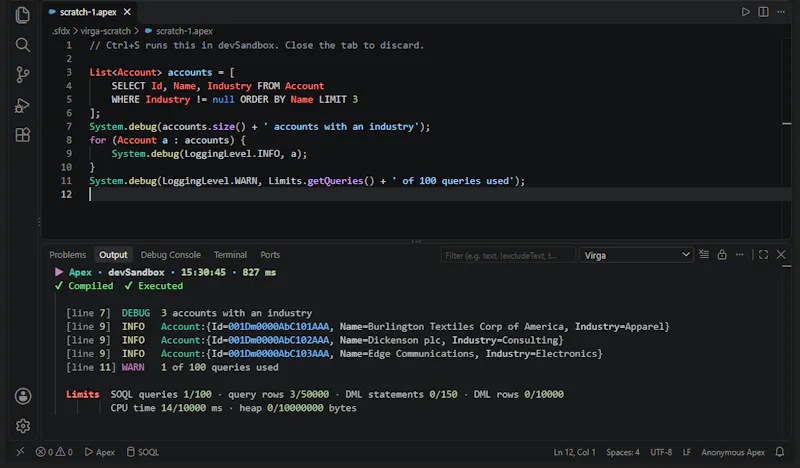Viewport: 800px width, 468px height.
Task: Expand the Virga output channel dropdown
Action: click(636, 255)
